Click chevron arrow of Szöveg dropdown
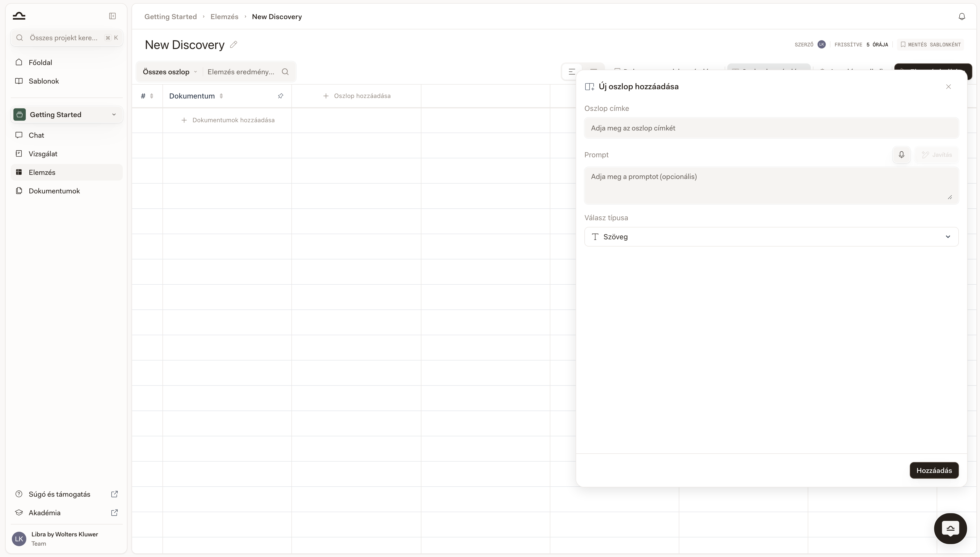This screenshot has height=557, width=980. (x=948, y=237)
